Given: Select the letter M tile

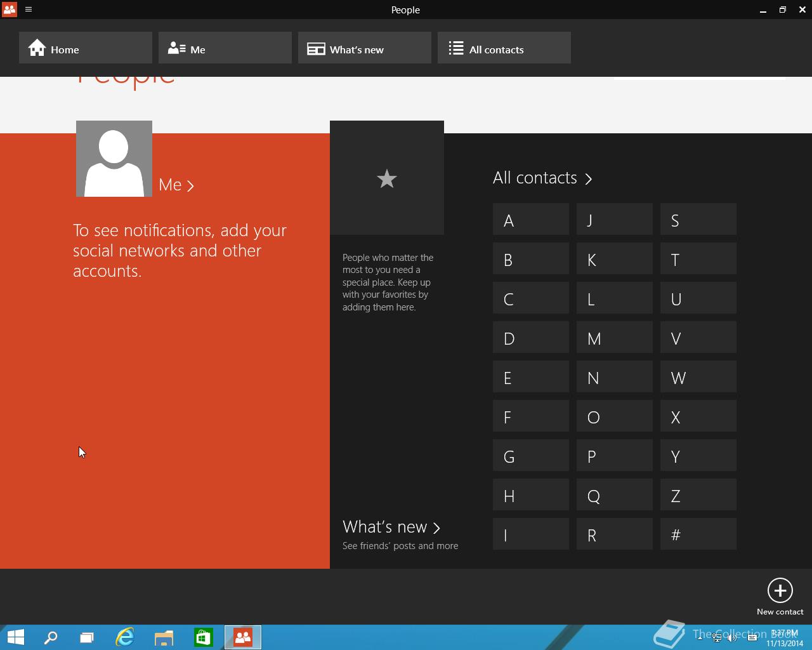Looking at the screenshot, I should click(615, 337).
